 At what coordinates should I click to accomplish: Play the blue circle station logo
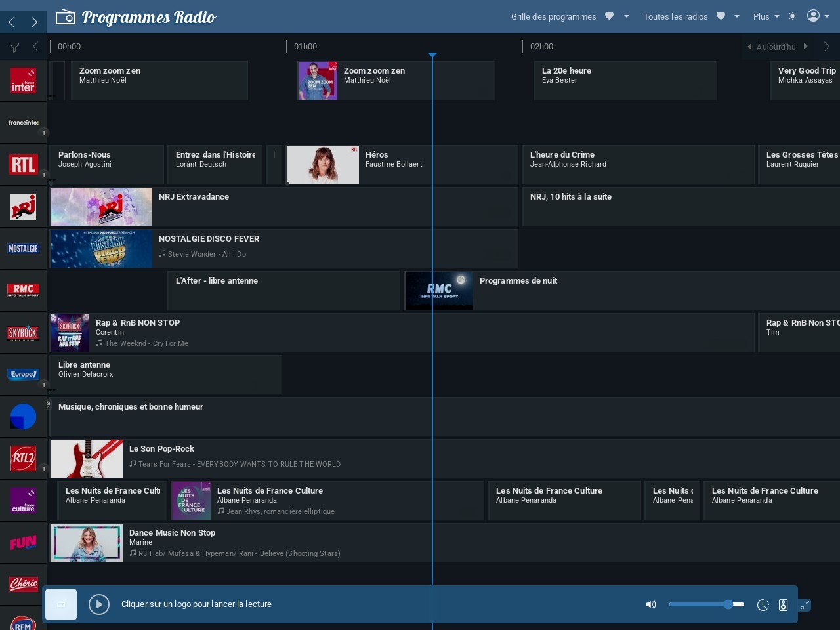coord(23,417)
